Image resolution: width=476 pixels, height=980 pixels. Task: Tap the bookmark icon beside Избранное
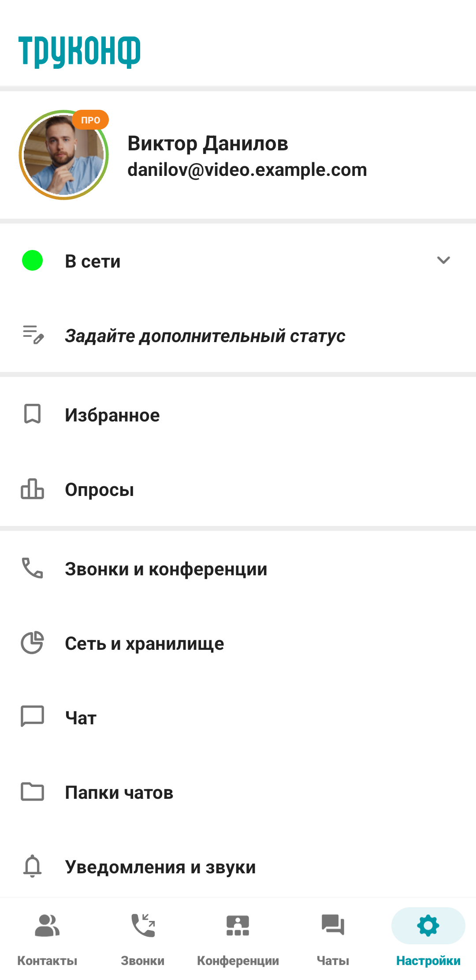tap(32, 414)
